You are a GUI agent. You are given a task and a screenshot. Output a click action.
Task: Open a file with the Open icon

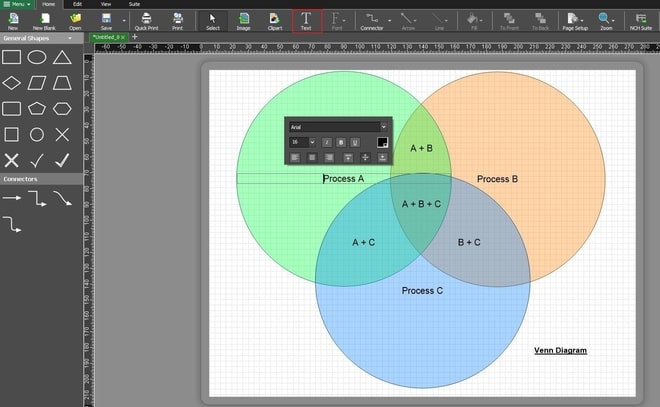coord(75,21)
